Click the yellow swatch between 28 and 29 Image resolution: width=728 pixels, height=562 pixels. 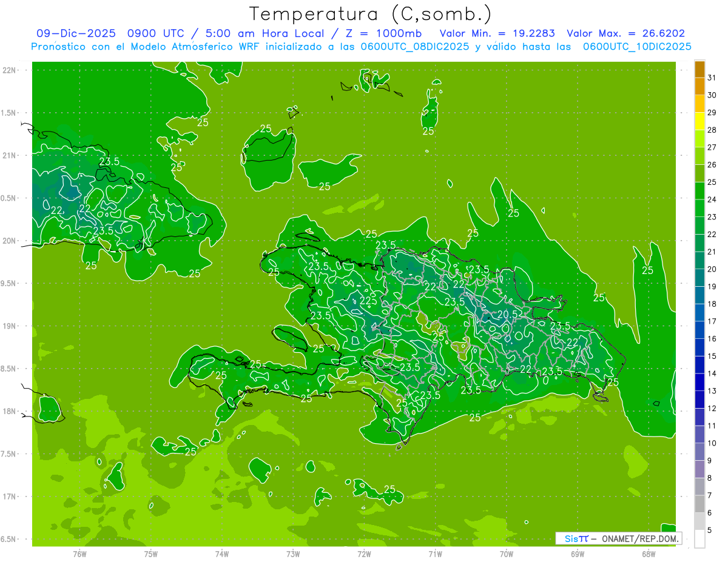(699, 121)
